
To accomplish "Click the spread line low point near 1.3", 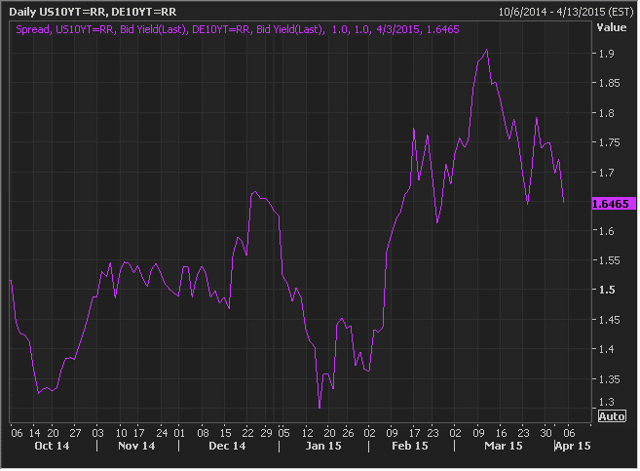I will (x=320, y=408).
